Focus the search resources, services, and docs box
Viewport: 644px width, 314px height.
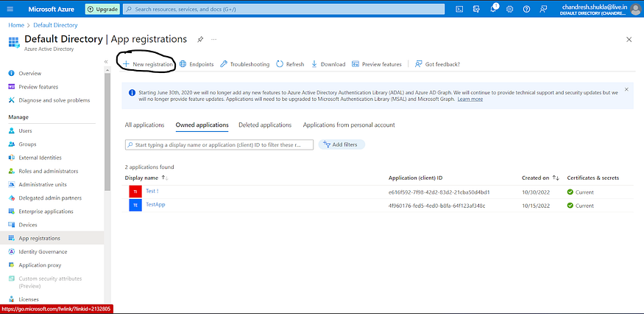pyautogui.click(x=284, y=9)
